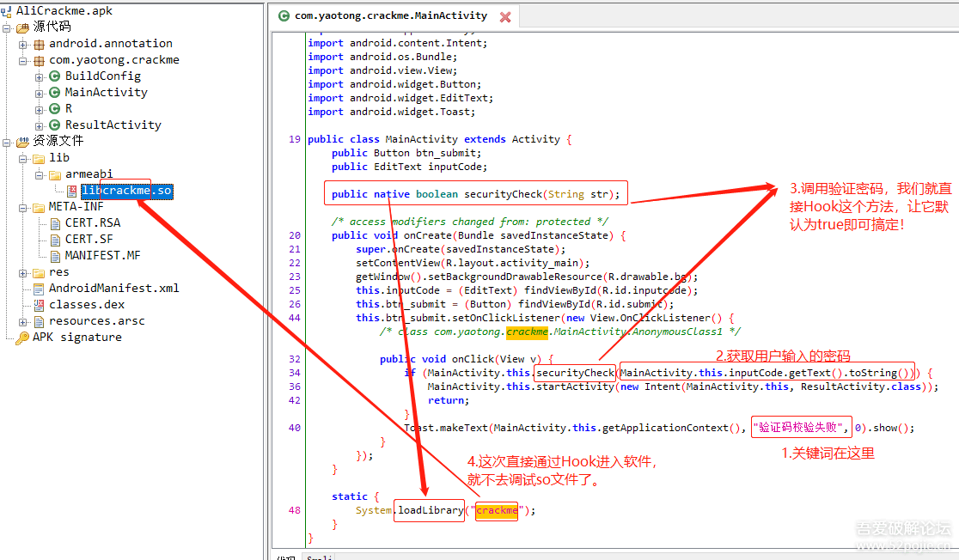Expand the android.annotation package node
Screen dimensions: 959x560
point(23,45)
